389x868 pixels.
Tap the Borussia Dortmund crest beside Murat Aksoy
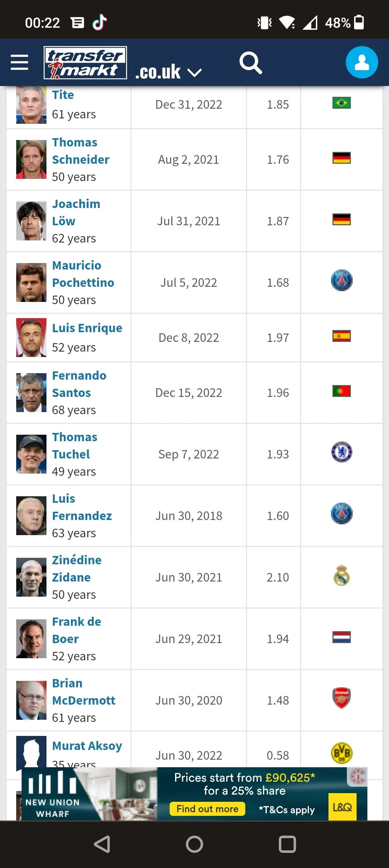click(x=341, y=753)
